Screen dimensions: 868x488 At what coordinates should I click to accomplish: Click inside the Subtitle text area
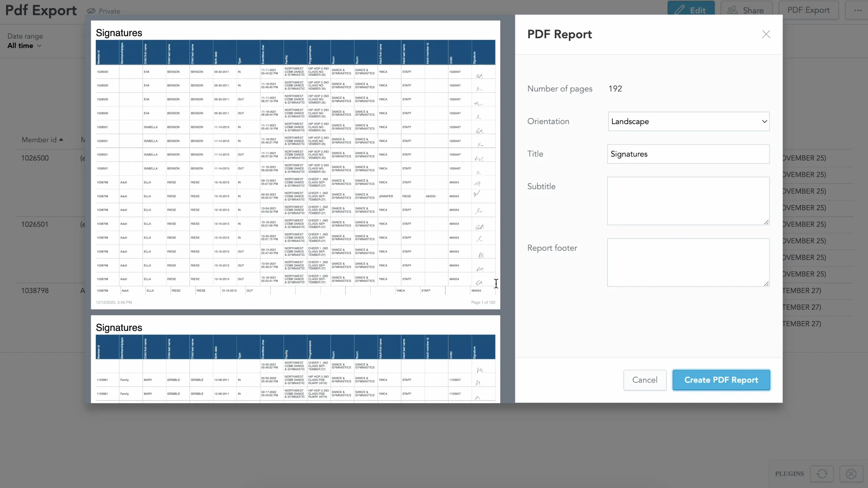click(688, 201)
